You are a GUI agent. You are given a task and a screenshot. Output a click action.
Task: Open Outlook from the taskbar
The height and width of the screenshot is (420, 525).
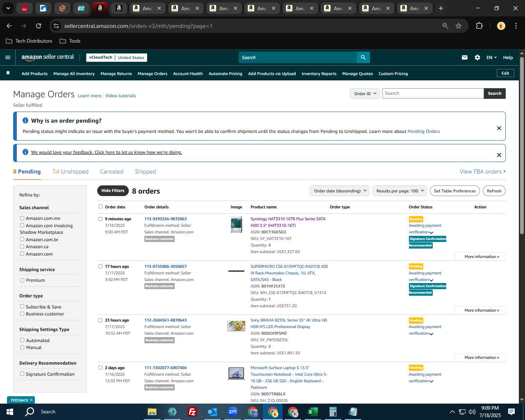tap(212, 412)
